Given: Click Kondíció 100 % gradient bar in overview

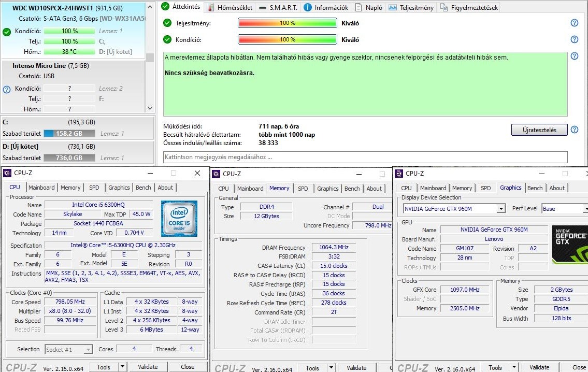Looking at the screenshot, I should (x=287, y=39).
